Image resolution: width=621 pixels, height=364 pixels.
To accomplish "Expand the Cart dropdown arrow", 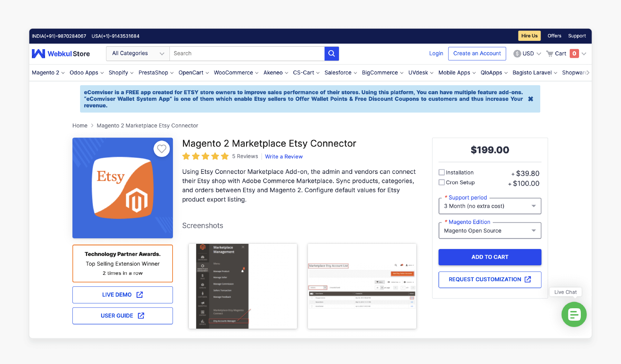I will point(584,54).
